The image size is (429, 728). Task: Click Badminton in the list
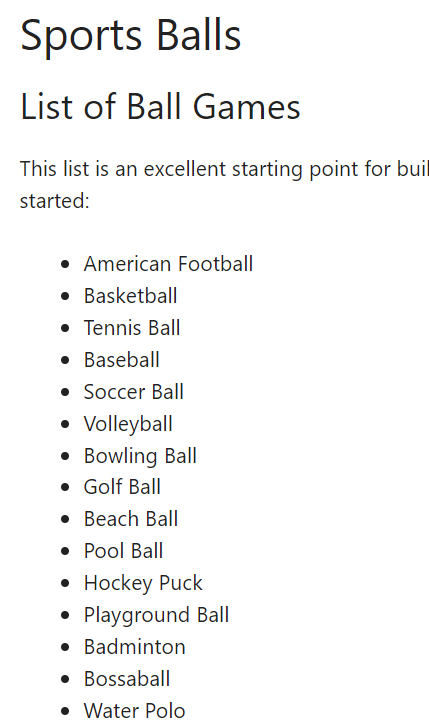point(135,647)
